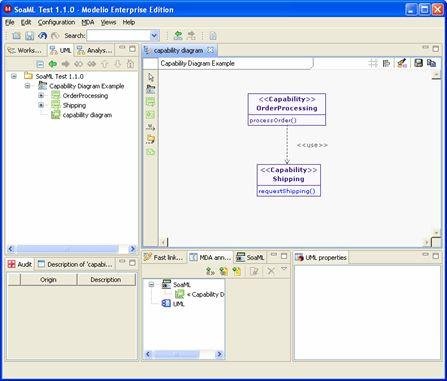Open the Search combo box dropdown arrow
Viewport: 447px width, 381px height.
[154, 35]
